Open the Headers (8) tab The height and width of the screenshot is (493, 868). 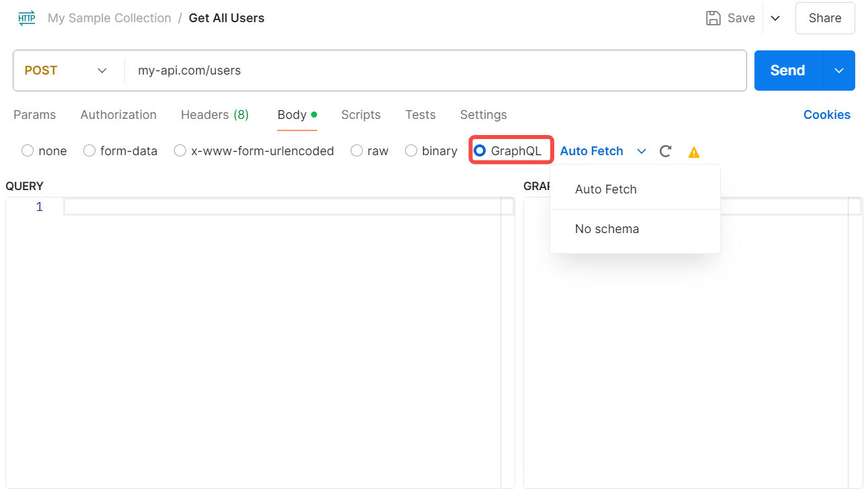[215, 115]
